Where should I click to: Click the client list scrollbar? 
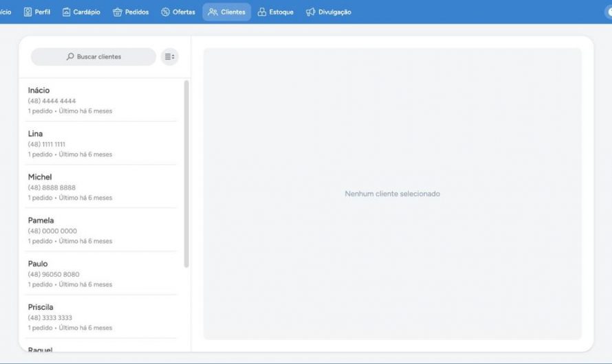coord(186,174)
